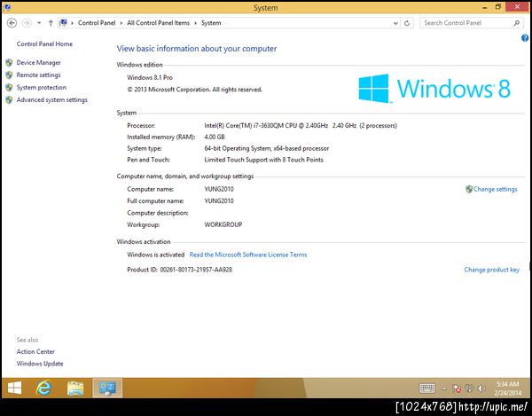532x416 pixels.
Task: Click the Computer name value YUNG2010
Action: pyautogui.click(x=219, y=189)
